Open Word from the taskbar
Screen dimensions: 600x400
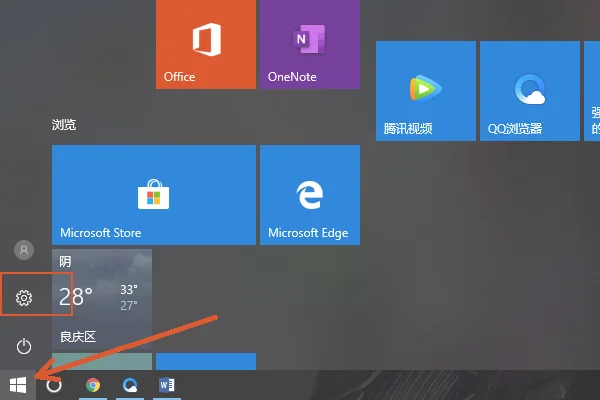[167, 385]
